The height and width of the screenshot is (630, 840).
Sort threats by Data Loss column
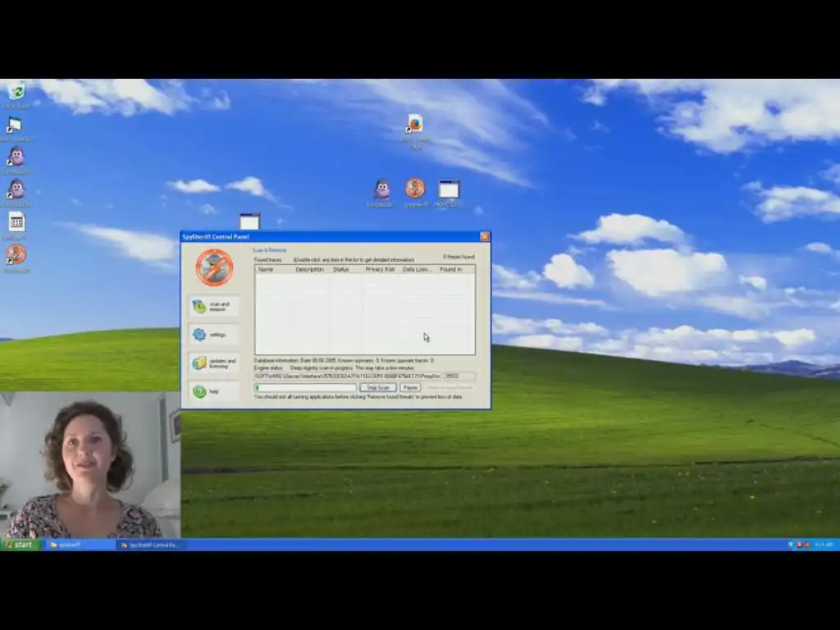click(418, 269)
